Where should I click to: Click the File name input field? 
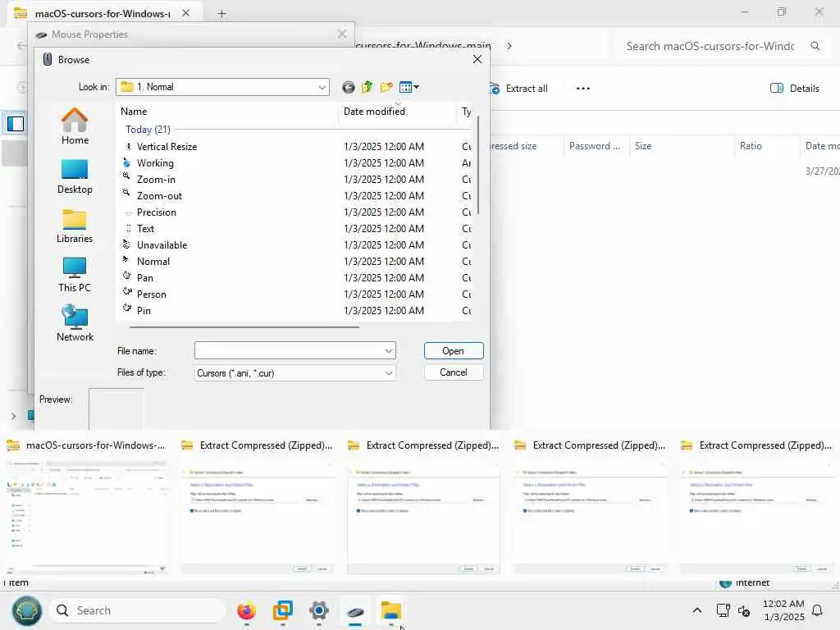click(288, 351)
